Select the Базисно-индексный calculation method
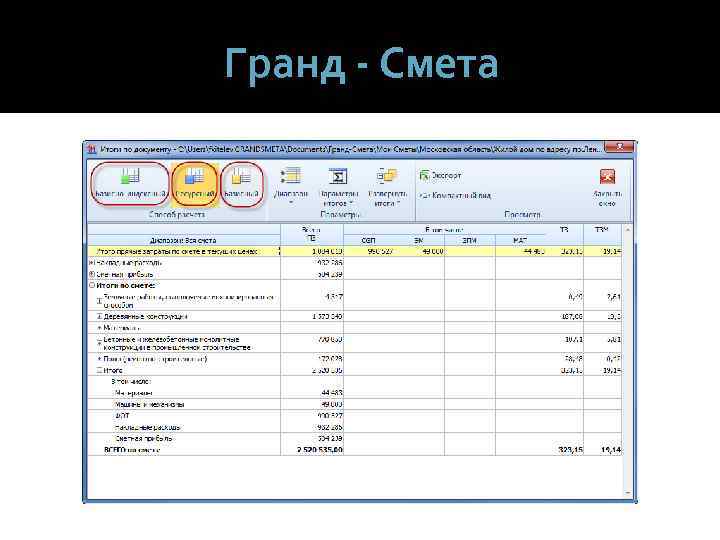 [130, 184]
